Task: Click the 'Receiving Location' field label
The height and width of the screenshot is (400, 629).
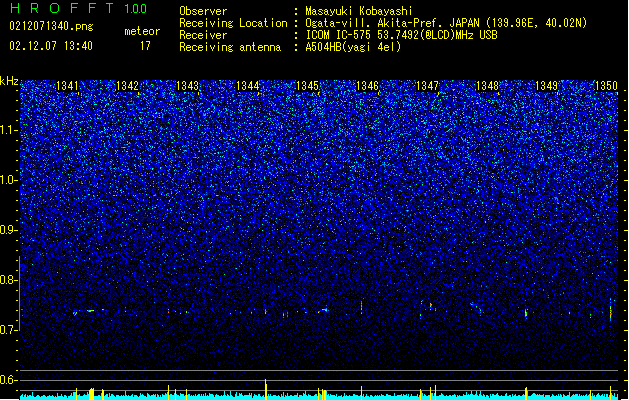Action: pos(233,23)
